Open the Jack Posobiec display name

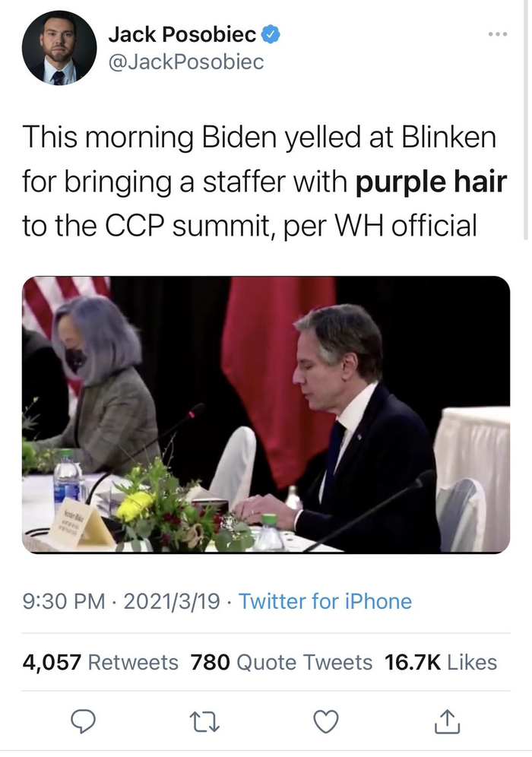[x=182, y=34]
